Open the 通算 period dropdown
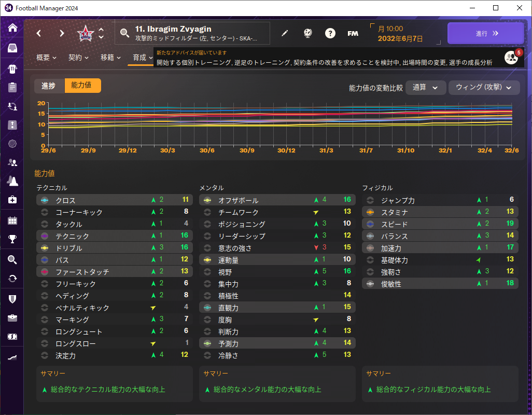Viewport: 532px width, 415px height. coord(426,88)
